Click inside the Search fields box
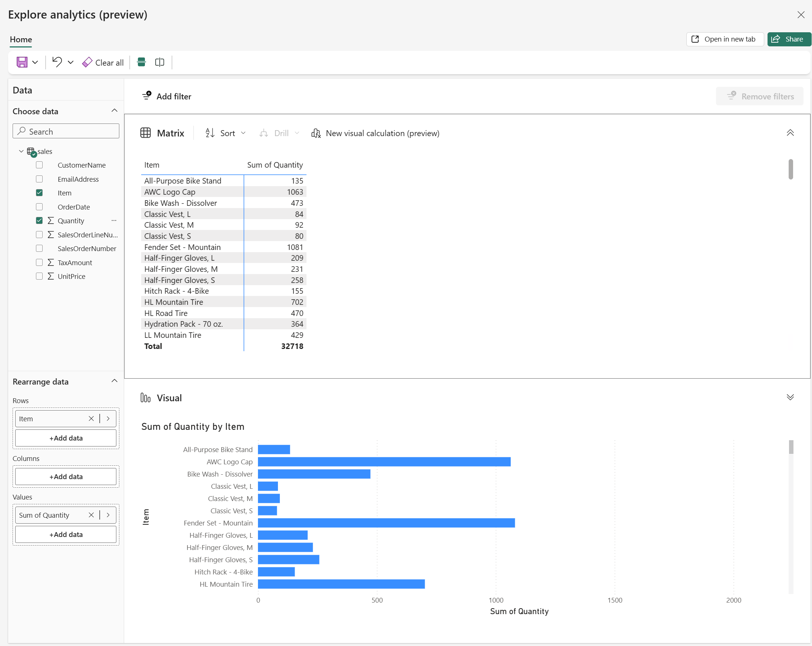The width and height of the screenshot is (812, 646). tap(66, 131)
